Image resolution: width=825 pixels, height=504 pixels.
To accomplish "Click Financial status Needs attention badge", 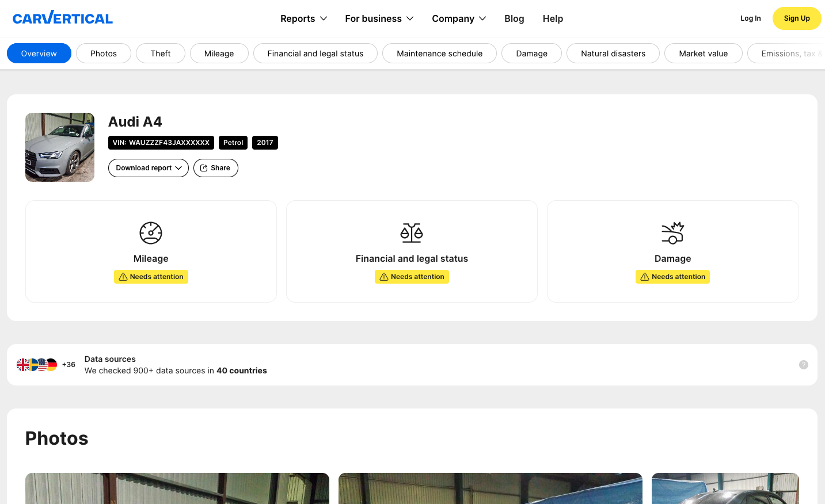I will pyautogui.click(x=412, y=277).
